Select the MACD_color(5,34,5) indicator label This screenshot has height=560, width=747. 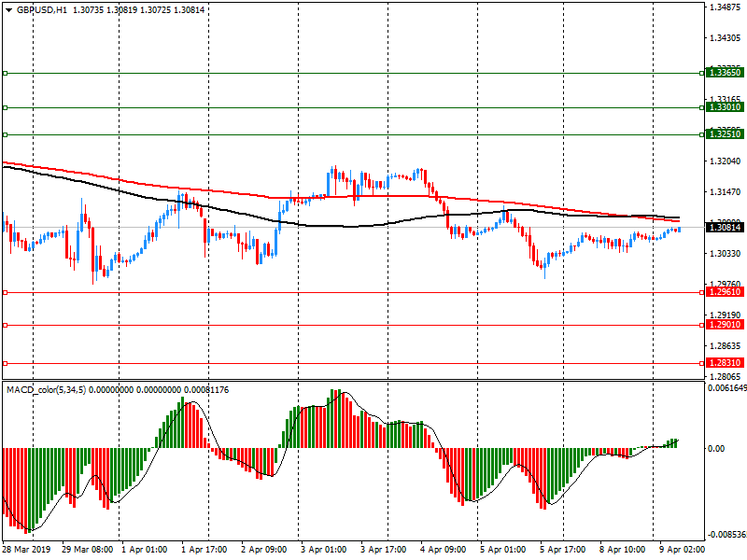pyautogui.click(x=47, y=389)
